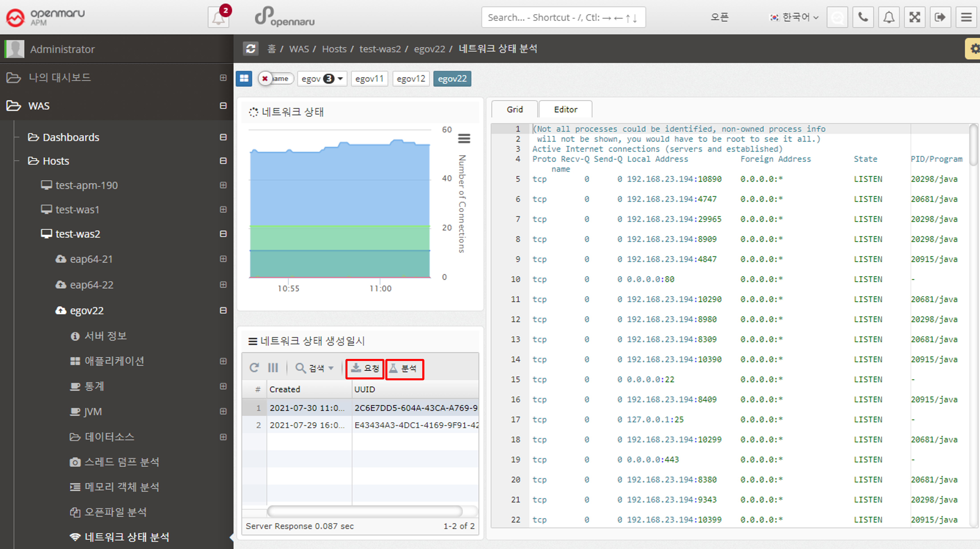Remove the name filter with red X
Screen dimensions: 980x549
265,79
